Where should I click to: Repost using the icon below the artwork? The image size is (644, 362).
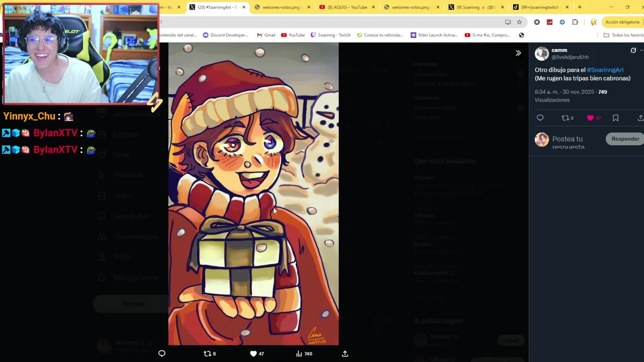pyautogui.click(x=207, y=353)
